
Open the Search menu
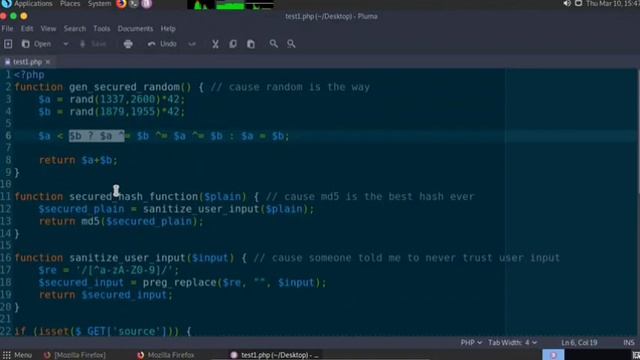click(75, 29)
